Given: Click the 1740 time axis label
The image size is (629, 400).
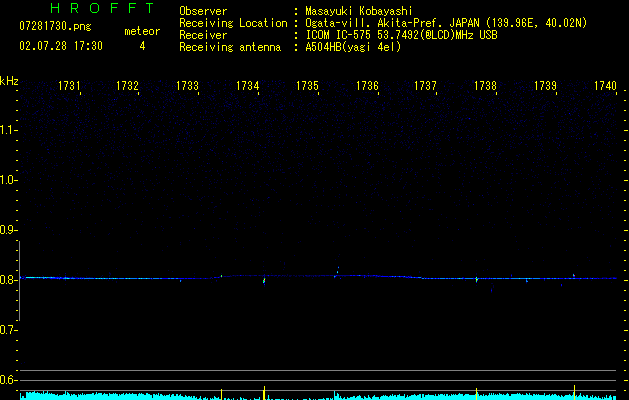Looking at the screenshot, I should (x=605, y=86).
